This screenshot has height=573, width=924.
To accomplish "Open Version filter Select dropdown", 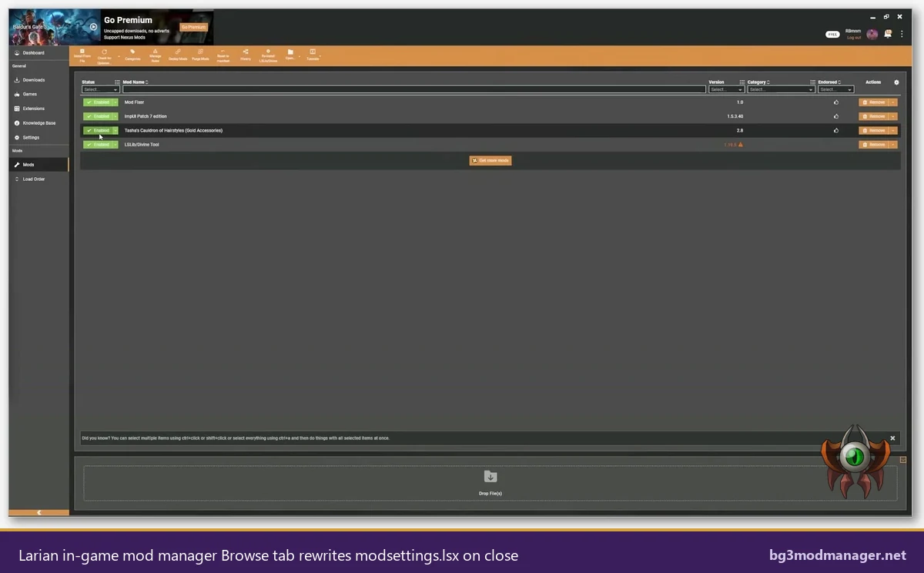I will (727, 89).
